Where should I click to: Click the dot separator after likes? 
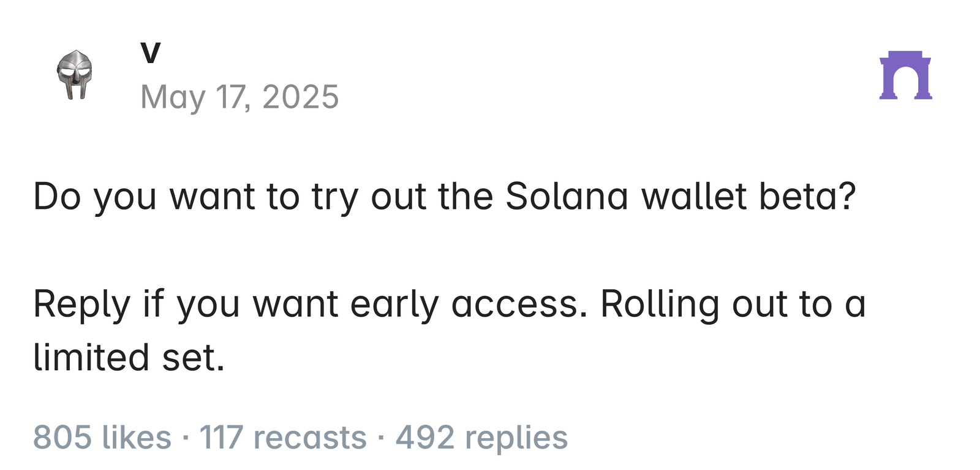click(186, 438)
